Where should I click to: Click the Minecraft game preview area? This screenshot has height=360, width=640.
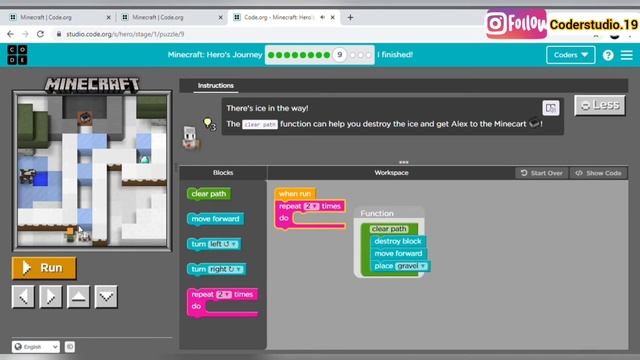[92, 170]
